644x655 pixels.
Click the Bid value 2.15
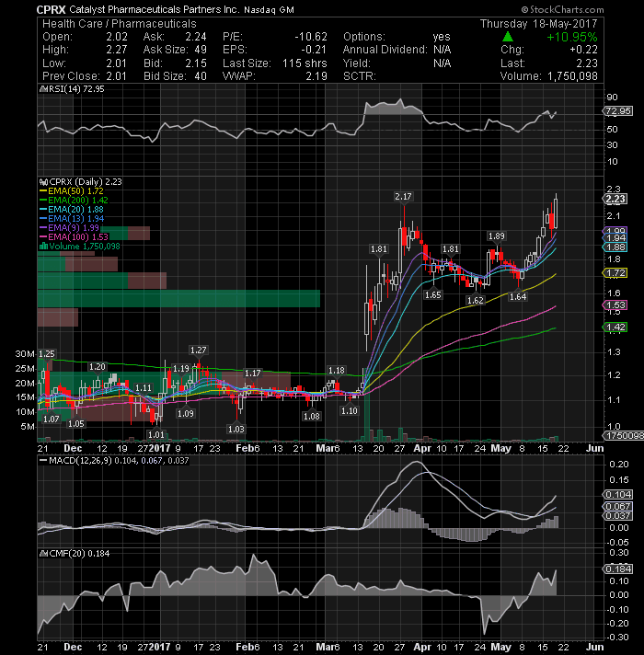[196, 63]
